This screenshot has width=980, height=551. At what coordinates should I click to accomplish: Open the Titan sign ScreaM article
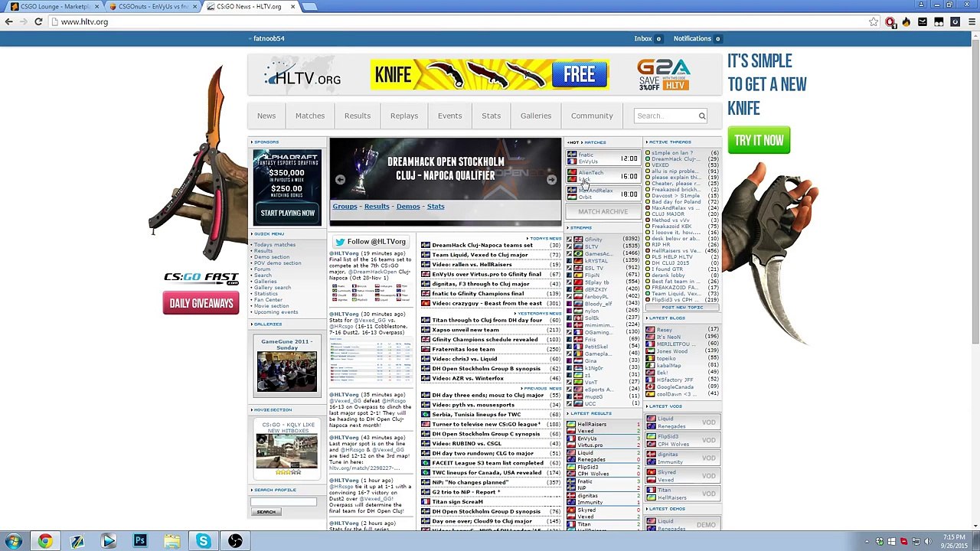[457, 502]
